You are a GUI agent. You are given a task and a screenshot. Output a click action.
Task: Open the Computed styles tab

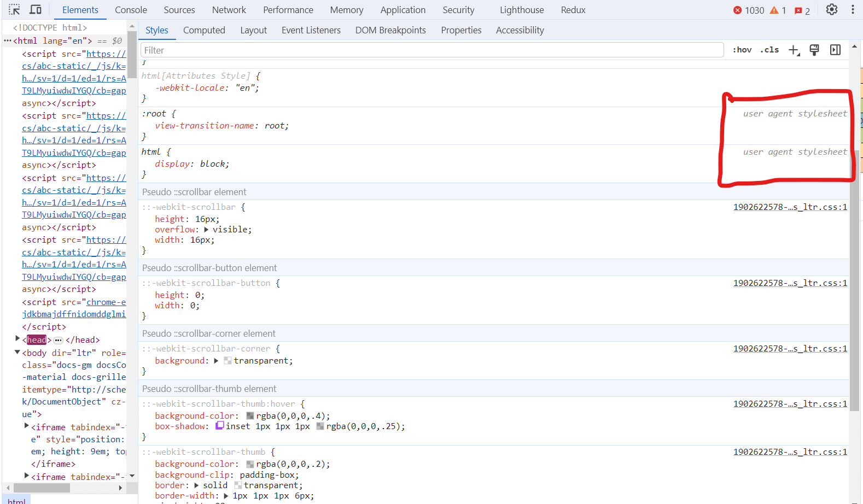pyautogui.click(x=204, y=30)
